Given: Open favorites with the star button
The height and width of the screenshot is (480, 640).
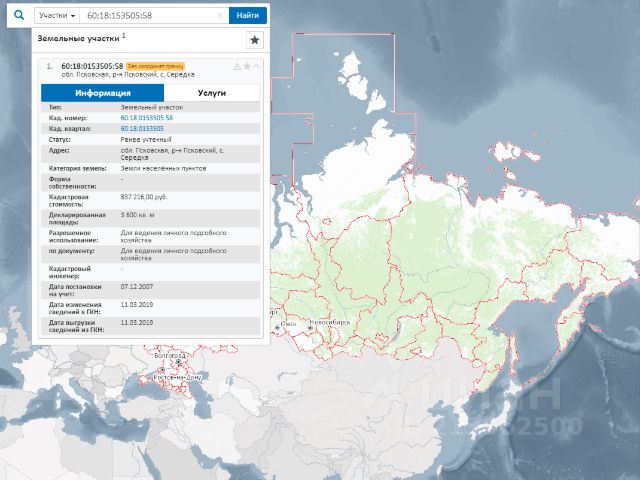Looking at the screenshot, I should 254,40.
